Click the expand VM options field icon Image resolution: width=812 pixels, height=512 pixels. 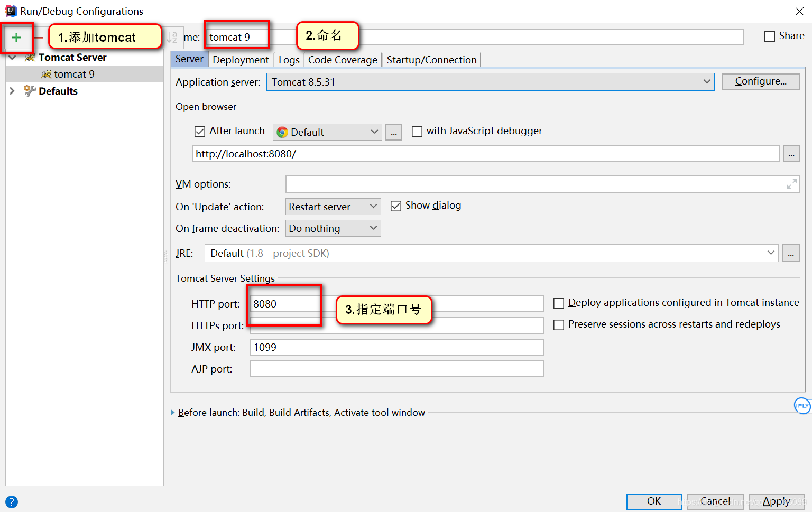coord(791,184)
